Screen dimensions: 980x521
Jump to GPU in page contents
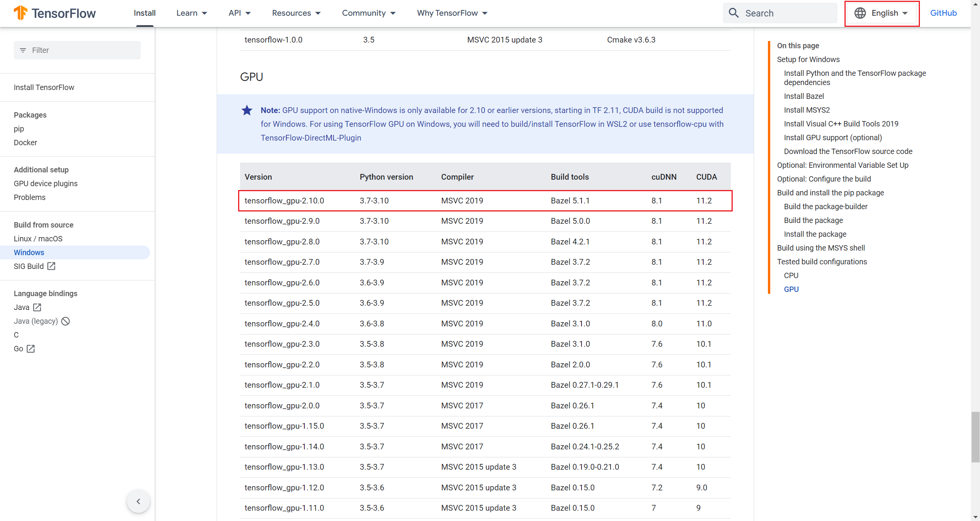(791, 289)
